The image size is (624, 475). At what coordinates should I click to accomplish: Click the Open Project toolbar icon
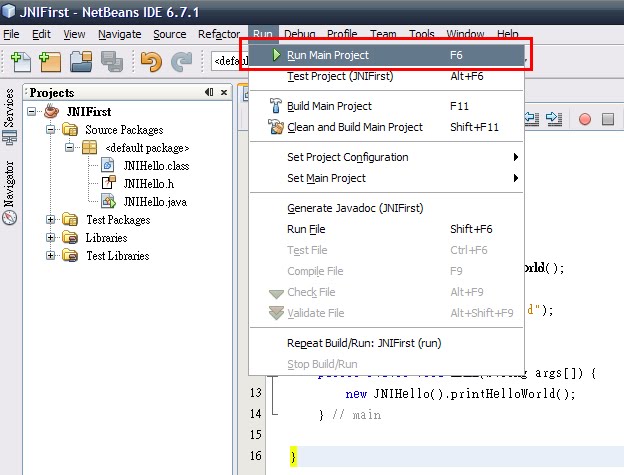pyautogui.click(x=81, y=62)
